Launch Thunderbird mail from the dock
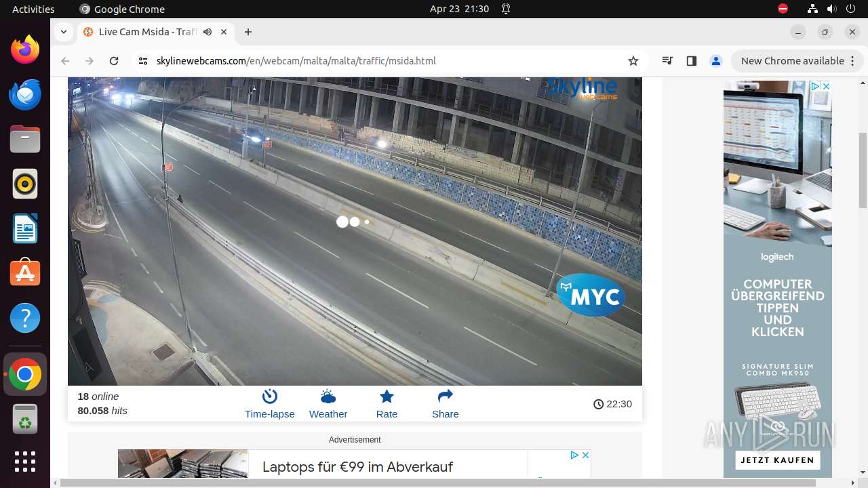 (25, 94)
